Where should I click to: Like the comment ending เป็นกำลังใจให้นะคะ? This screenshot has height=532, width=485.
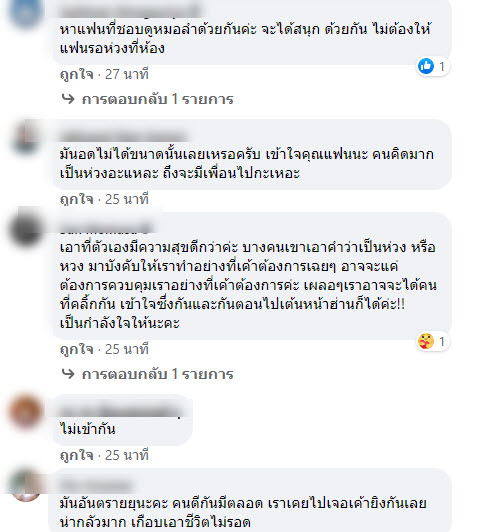(77, 349)
